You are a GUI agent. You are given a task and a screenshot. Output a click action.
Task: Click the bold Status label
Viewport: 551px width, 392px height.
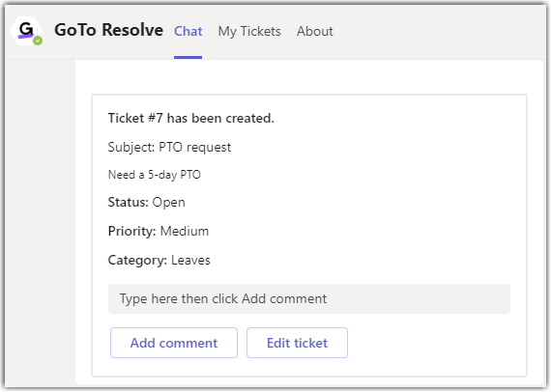click(129, 202)
